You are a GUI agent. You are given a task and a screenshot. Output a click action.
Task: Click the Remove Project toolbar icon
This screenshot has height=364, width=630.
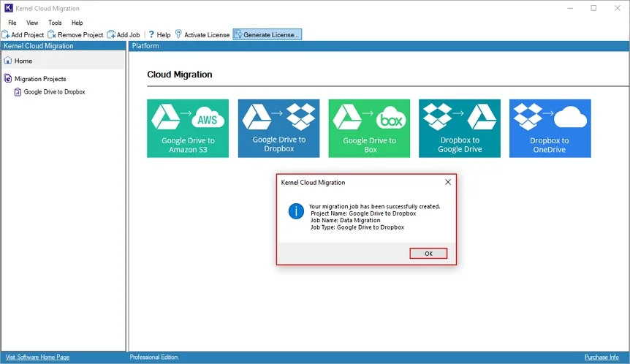tap(52, 34)
